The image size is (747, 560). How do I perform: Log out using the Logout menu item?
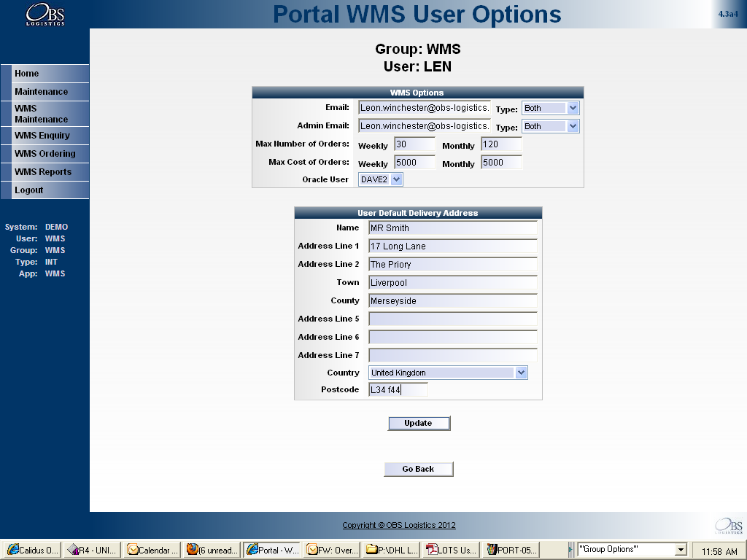[44, 190]
